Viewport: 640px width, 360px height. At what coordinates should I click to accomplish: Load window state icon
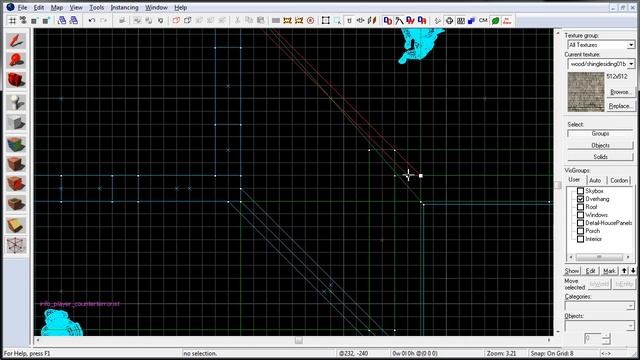pyautogui.click(x=62, y=20)
